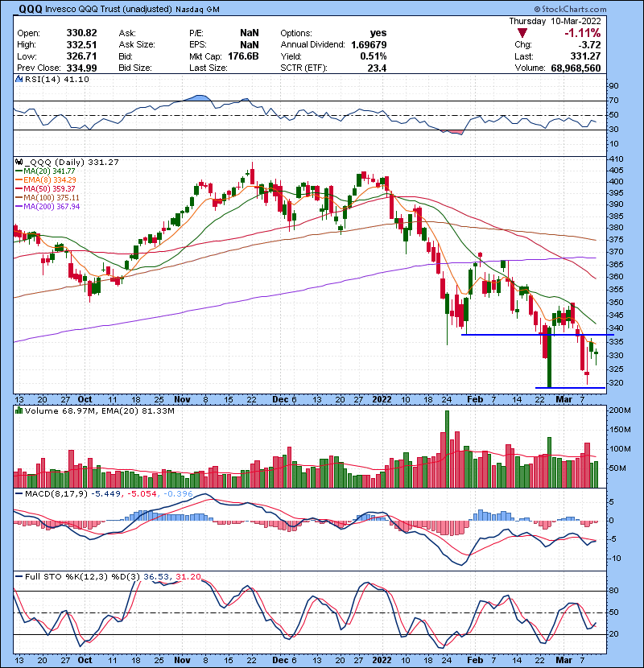
Task: Click the '-10' MACD axis label
Action: pyautogui.click(x=616, y=559)
